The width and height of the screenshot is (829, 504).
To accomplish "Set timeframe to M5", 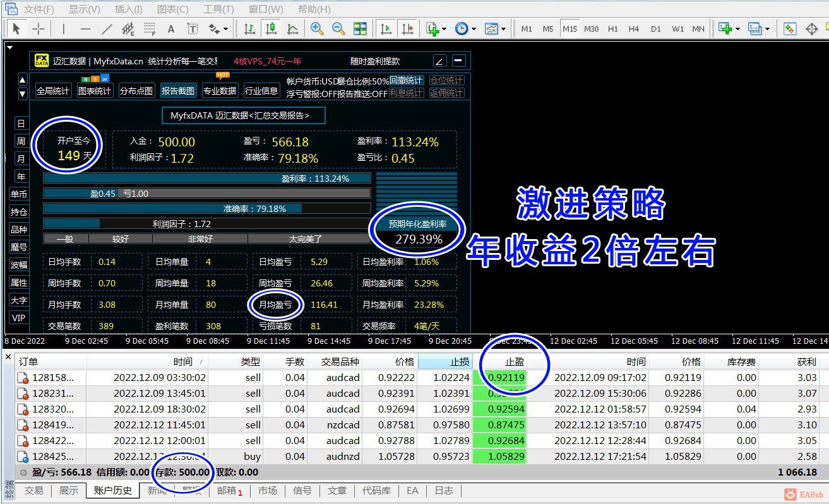I will point(548,28).
